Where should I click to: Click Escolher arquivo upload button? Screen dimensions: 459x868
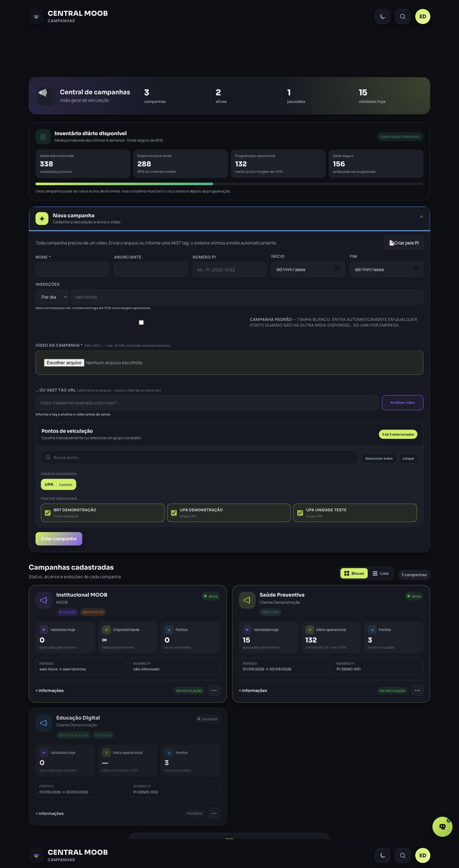[64, 362]
